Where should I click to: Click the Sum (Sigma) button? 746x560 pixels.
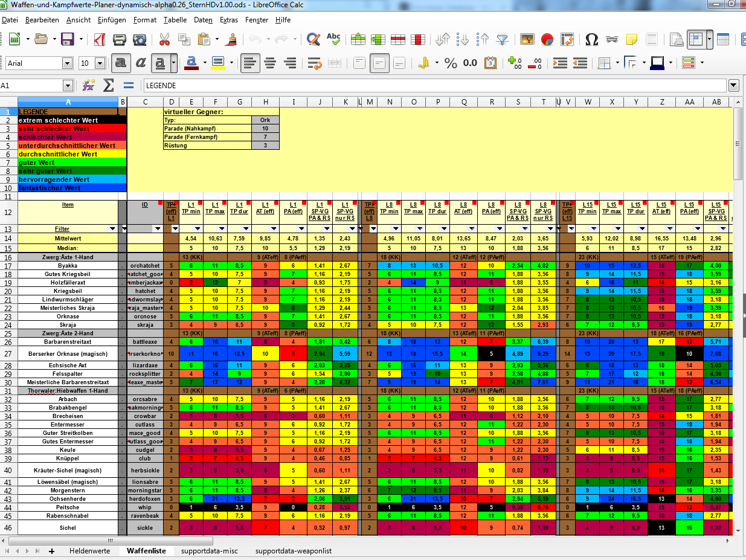[x=109, y=86]
